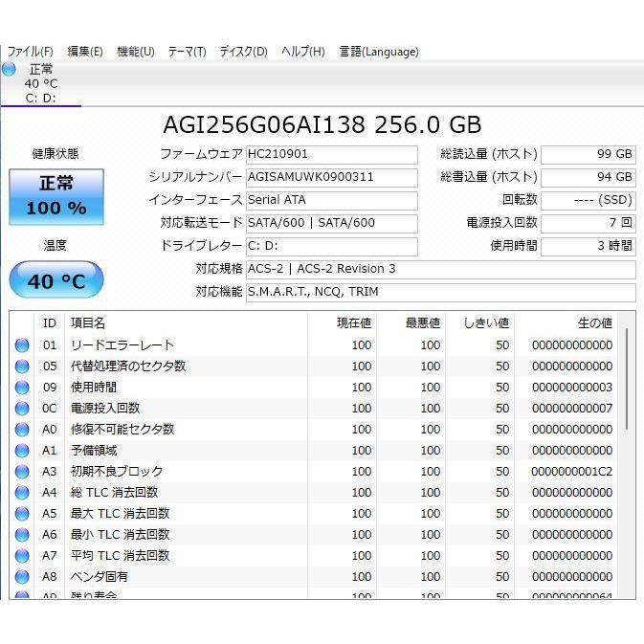
Task: Click the status orb for attribute 09
Action: pyautogui.click(x=22, y=388)
